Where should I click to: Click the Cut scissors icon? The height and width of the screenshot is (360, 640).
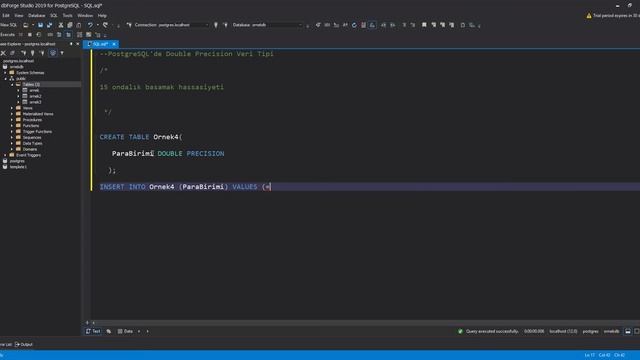click(61, 25)
